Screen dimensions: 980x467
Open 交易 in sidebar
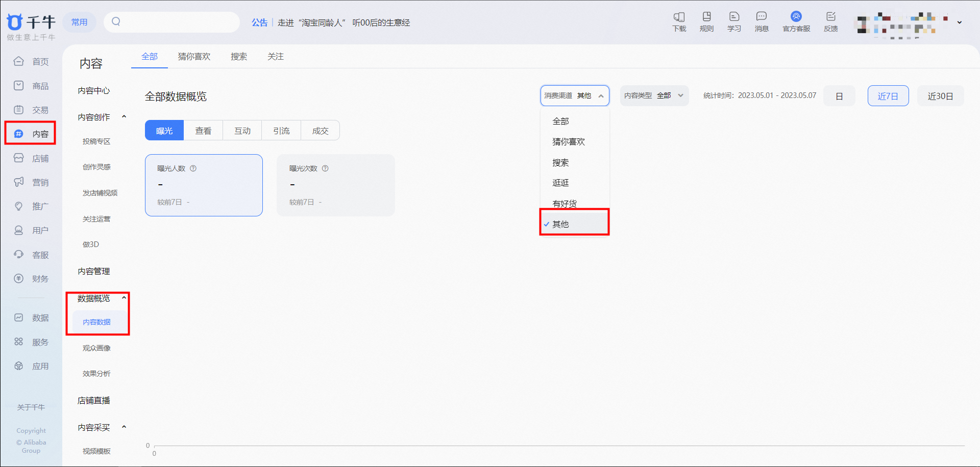31,110
